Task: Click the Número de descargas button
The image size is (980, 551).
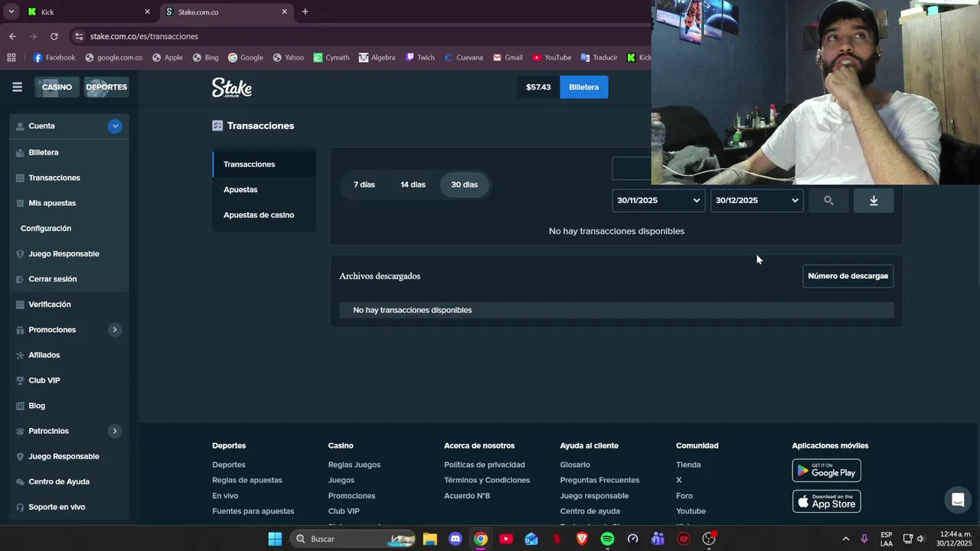Action: point(848,276)
